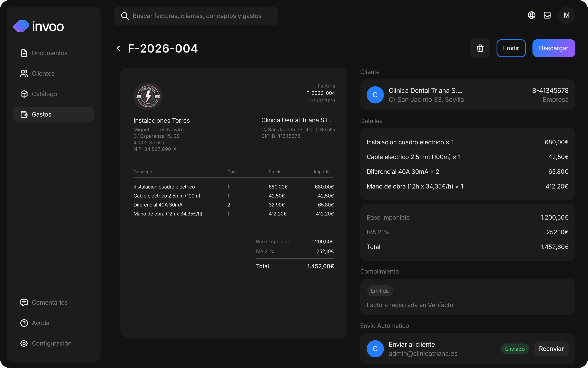
Task: Click the Complimiento section heading
Action: 379,271
